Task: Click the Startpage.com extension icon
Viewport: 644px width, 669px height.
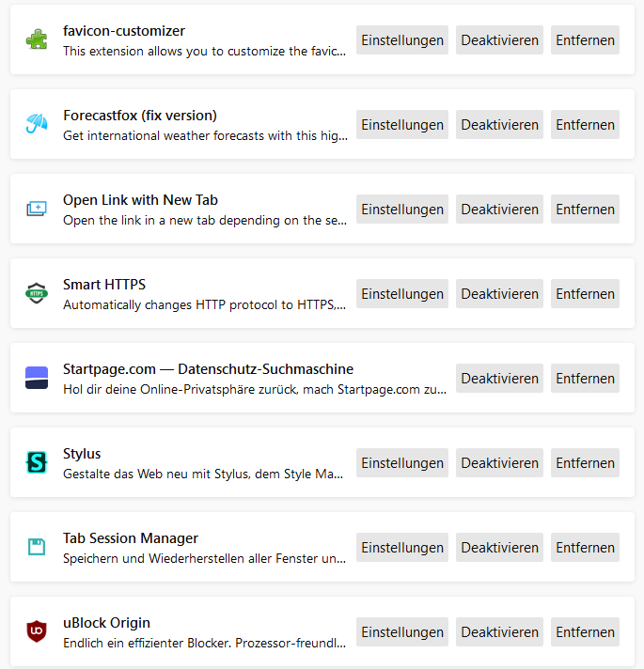Action: 37,379
